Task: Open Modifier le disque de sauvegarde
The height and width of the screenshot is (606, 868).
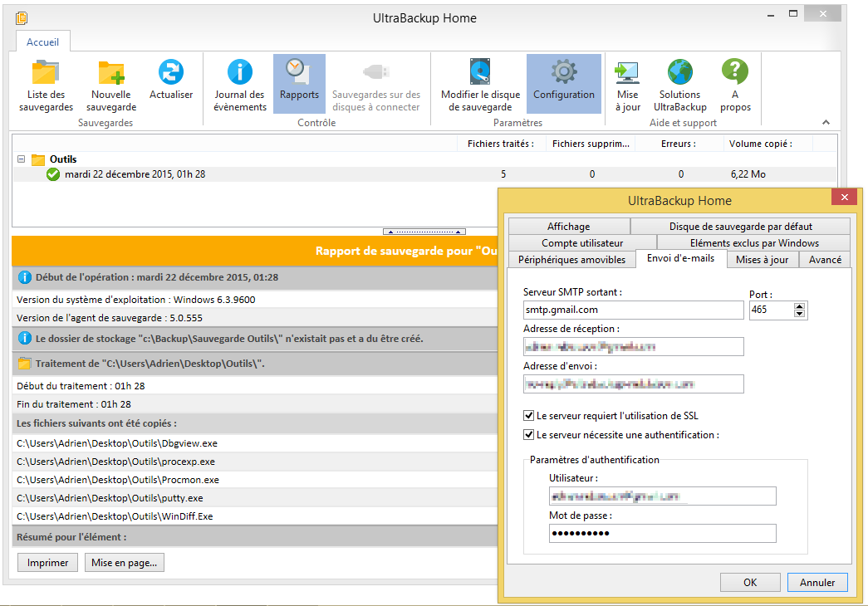Action: 480,85
